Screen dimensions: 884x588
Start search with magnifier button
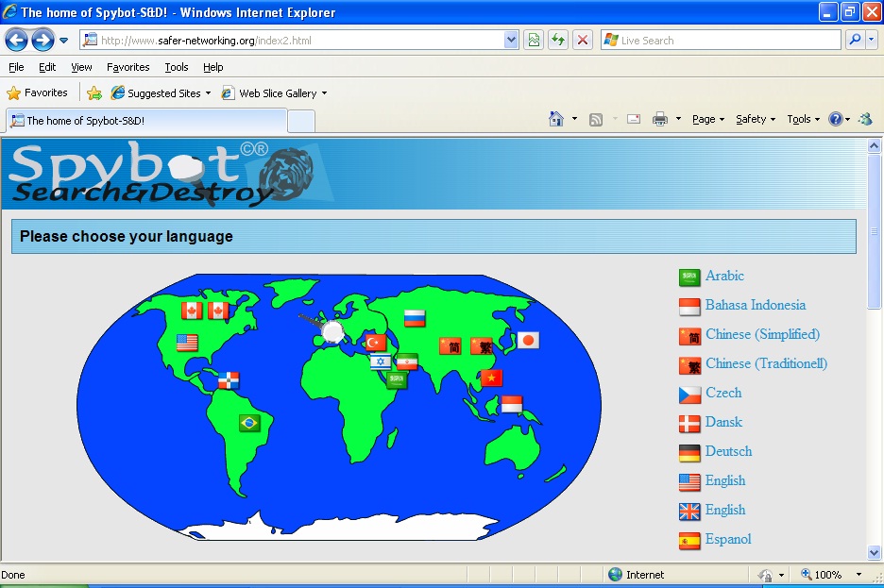tap(856, 40)
